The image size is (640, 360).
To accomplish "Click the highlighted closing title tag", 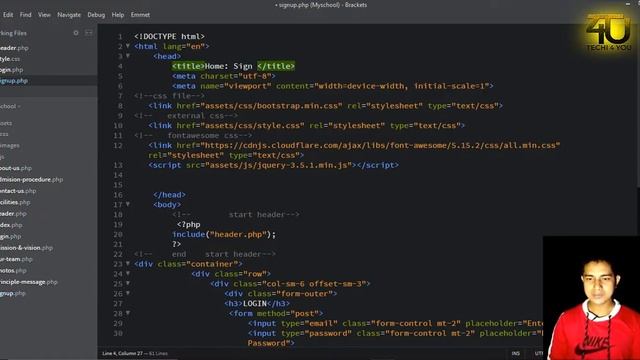I will click(276, 66).
